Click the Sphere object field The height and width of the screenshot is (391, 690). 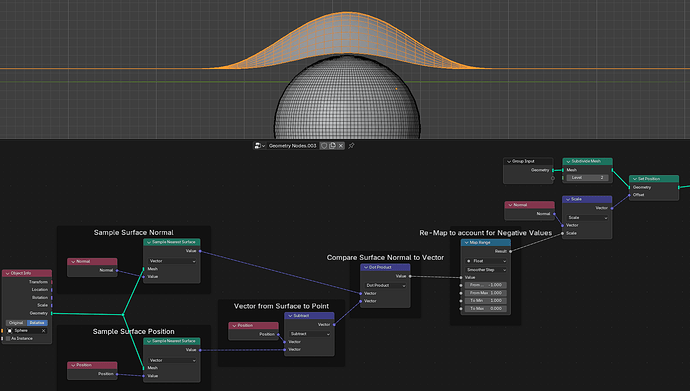(x=26, y=331)
